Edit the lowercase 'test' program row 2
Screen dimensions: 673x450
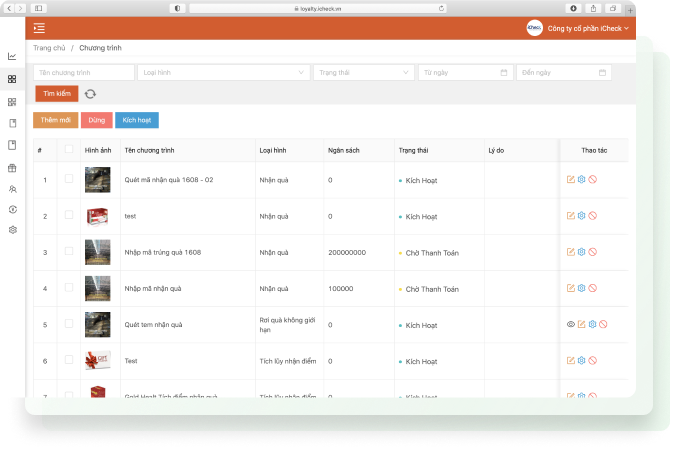[x=570, y=216]
